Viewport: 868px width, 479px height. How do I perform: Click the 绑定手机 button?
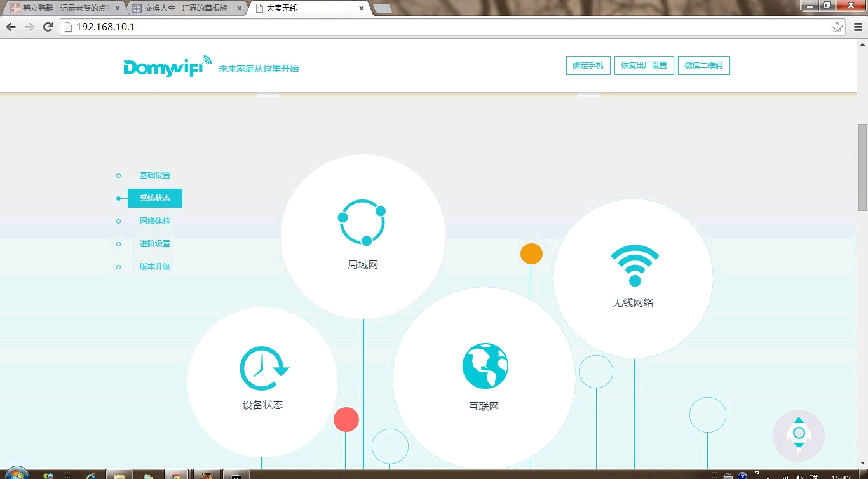(588, 65)
